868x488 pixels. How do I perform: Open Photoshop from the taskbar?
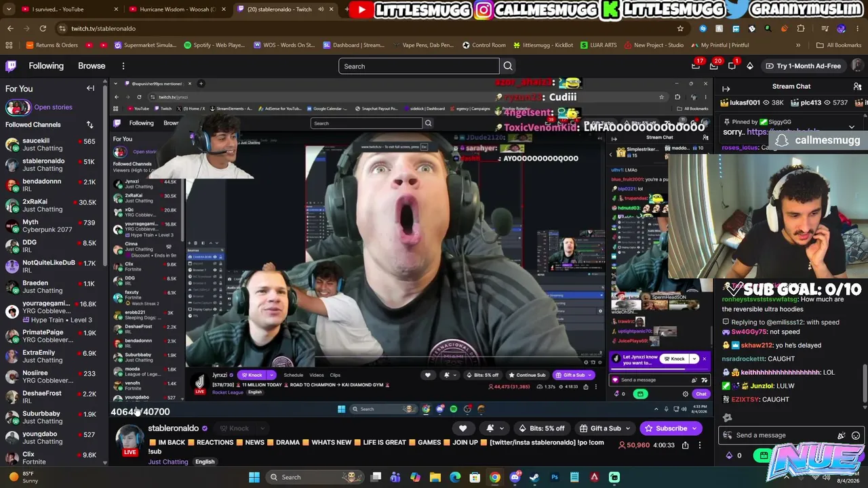point(555,477)
